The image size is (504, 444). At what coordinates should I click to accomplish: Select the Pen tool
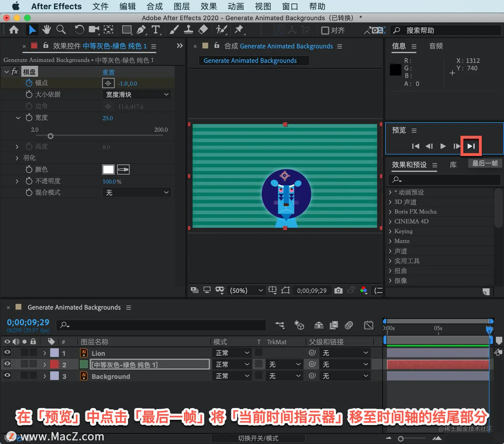click(x=141, y=30)
